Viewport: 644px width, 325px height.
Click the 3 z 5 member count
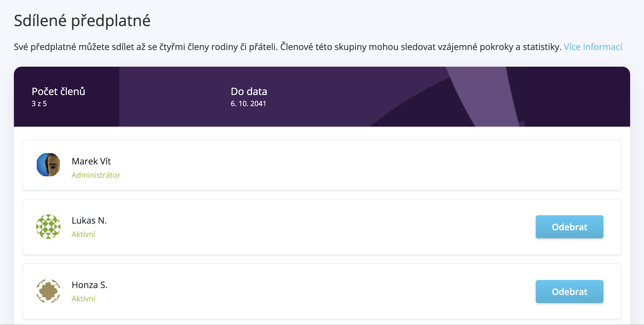pyautogui.click(x=39, y=104)
